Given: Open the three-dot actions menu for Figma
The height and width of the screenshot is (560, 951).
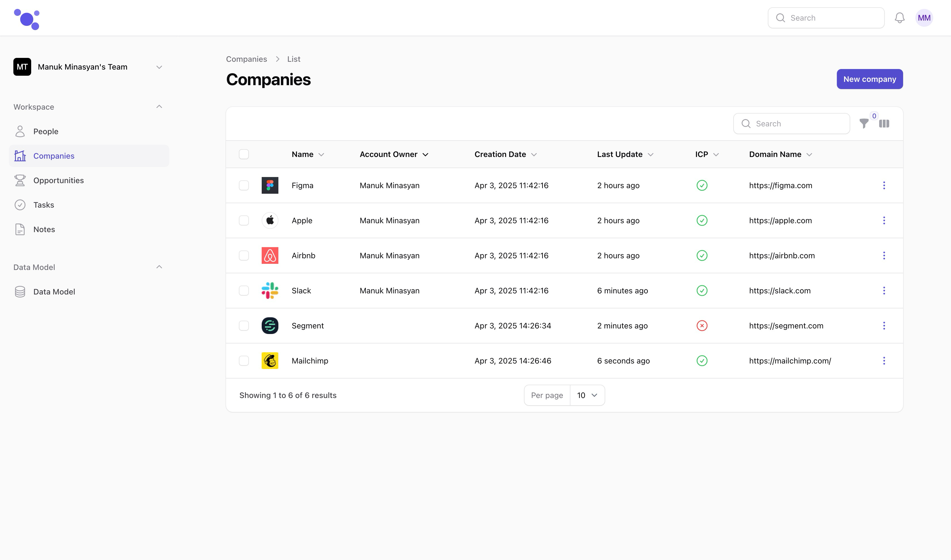Looking at the screenshot, I should pyautogui.click(x=884, y=185).
